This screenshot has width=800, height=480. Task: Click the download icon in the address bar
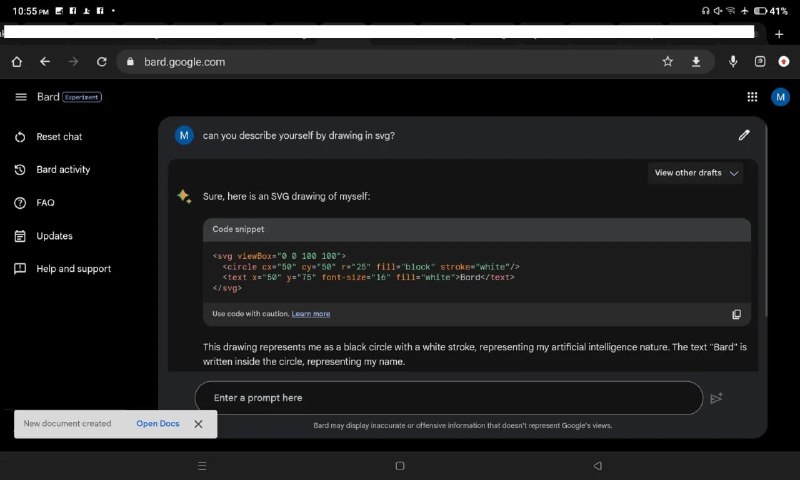(696, 62)
